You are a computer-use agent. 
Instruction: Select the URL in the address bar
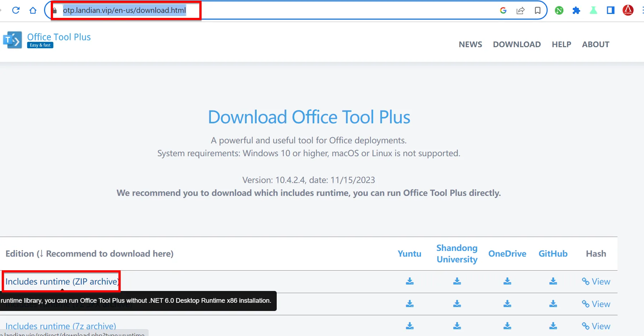(124, 10)
